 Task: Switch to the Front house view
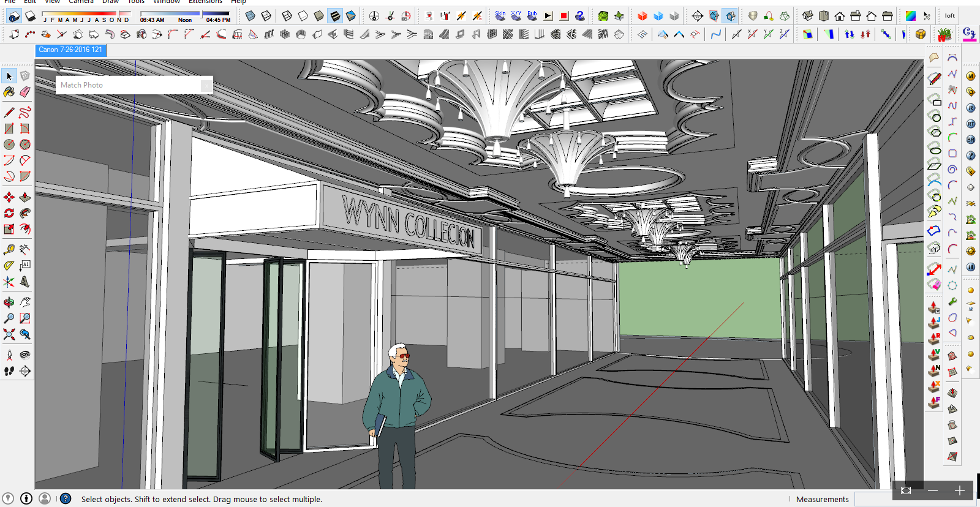coord(840,16)
